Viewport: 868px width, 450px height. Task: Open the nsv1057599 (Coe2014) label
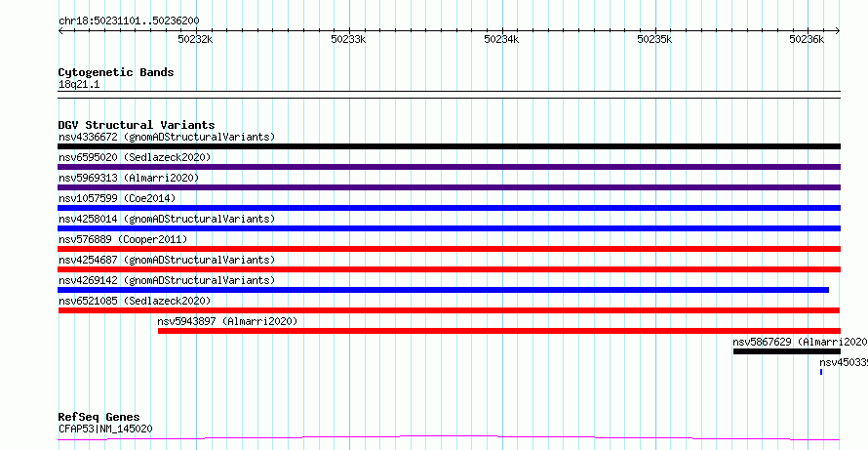click(117, 198)
